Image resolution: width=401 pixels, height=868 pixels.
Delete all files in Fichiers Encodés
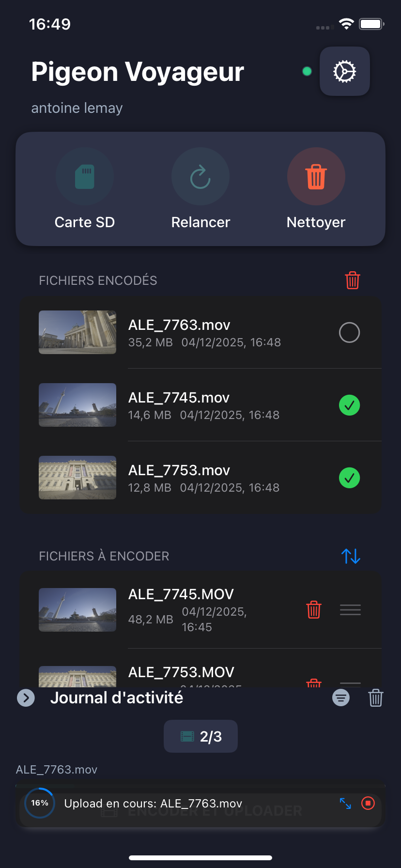(352, 280)
